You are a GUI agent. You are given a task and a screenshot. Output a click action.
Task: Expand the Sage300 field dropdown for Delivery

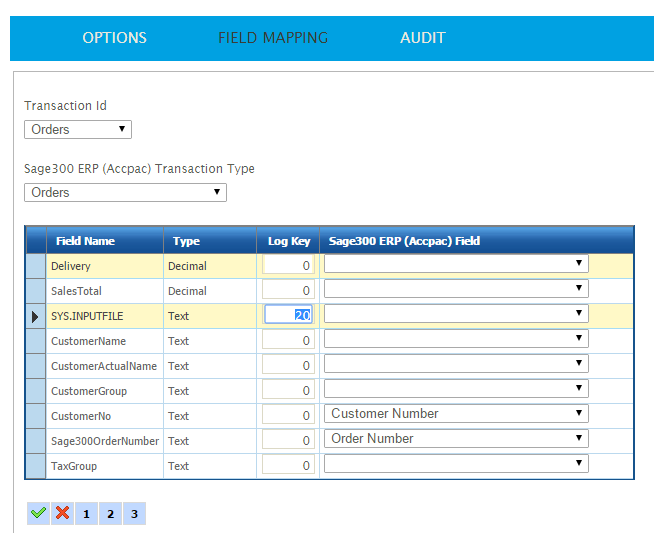point(456,264)
